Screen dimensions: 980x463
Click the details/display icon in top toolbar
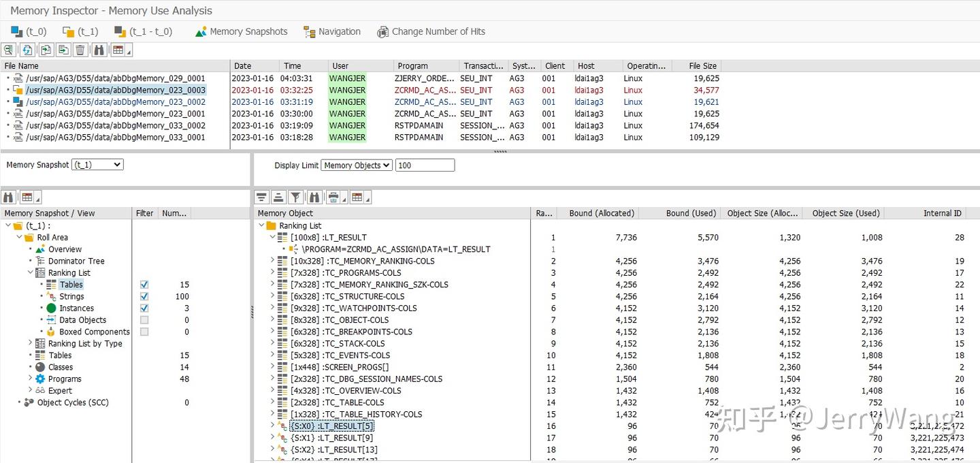tap(8, 50)
